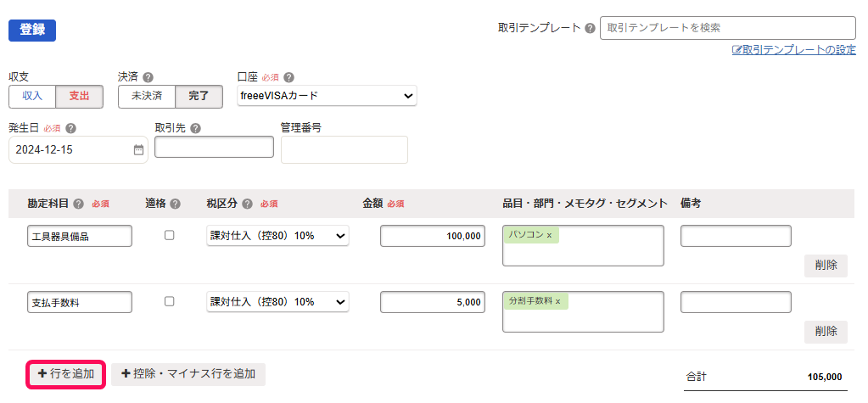Click 勘定科目 field containing 支払手数料

[80, 302]
